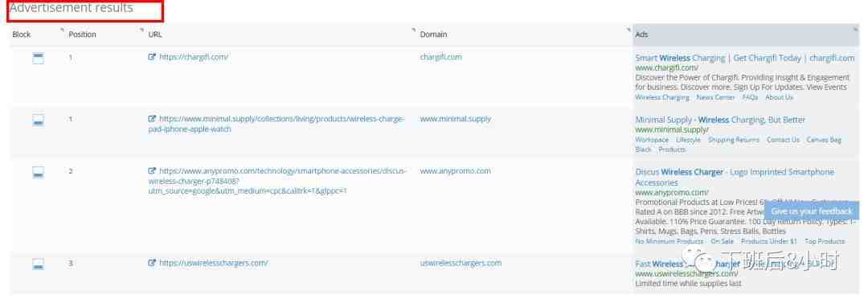This screenshot has height=299, width=868.
Task: Open the minimal.supply wireless-charge-pad URL link
Action: [276, 124]
